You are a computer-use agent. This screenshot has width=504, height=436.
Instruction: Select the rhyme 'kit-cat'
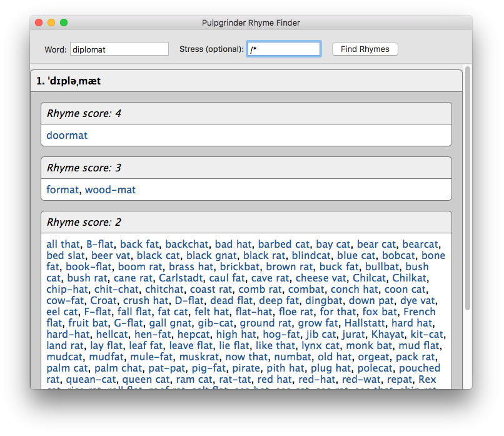(427, 335)
